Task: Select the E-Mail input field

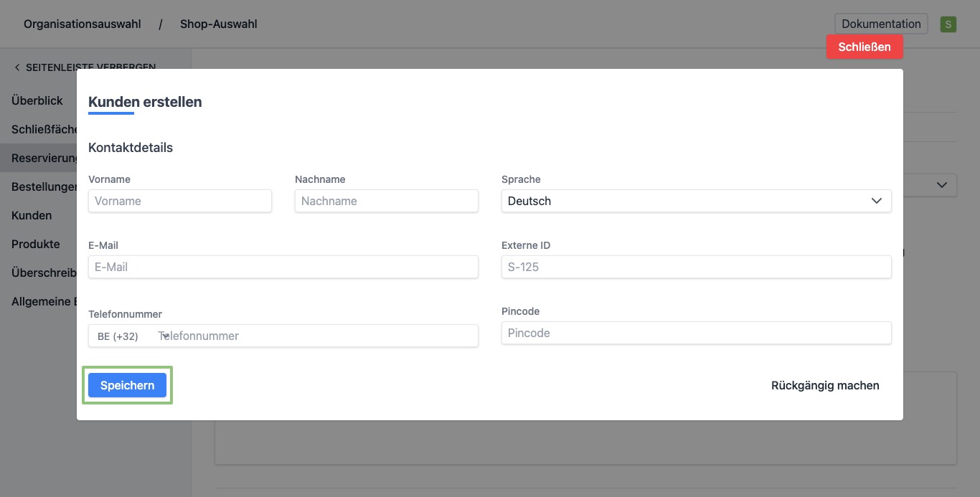Action: coord(283,267)
